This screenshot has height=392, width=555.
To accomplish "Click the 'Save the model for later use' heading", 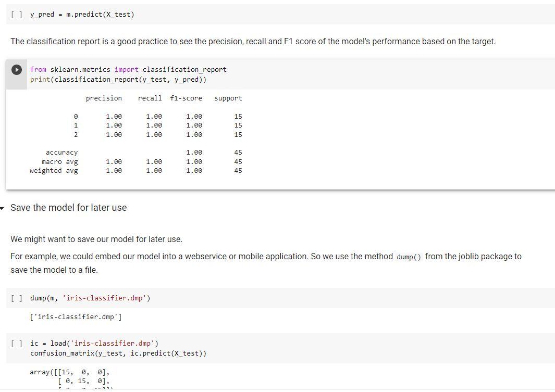I will tap(68, 207).
